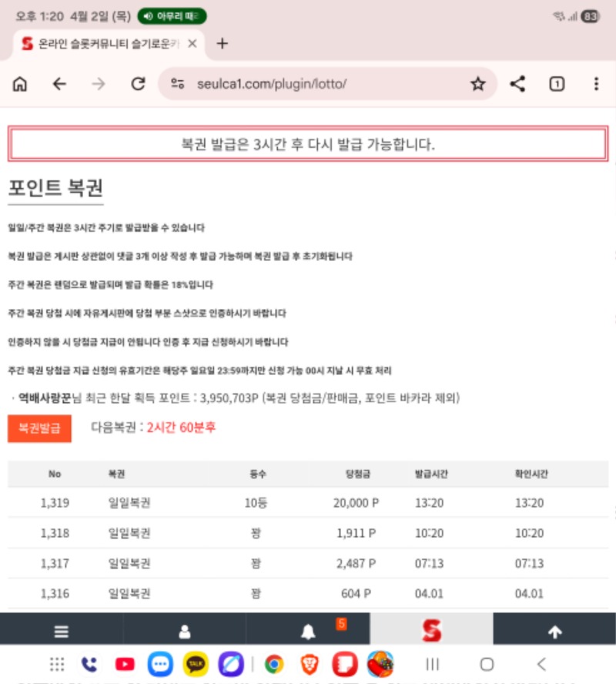616x684 pixels.
Task: Open the Chrome three-dot menu
Action: pos(596,85)
